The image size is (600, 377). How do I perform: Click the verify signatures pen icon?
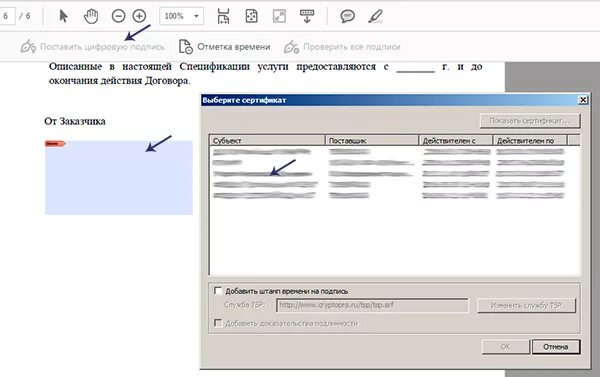291,47
